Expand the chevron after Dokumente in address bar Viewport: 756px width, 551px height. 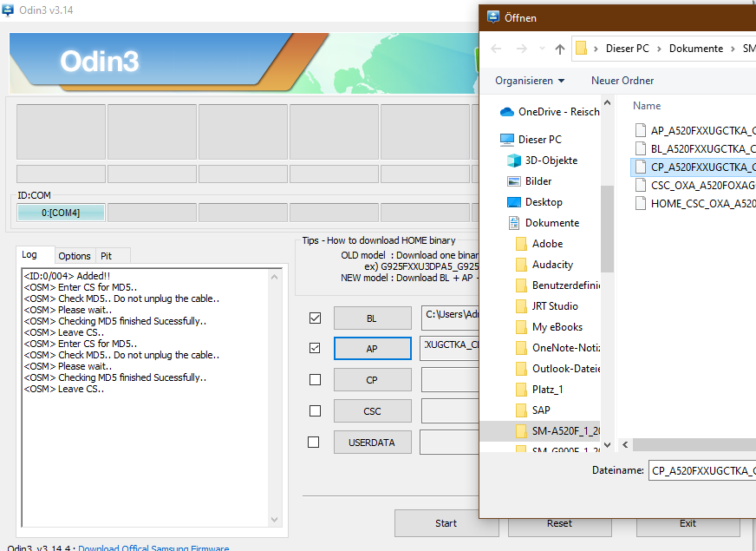[733, 49]
